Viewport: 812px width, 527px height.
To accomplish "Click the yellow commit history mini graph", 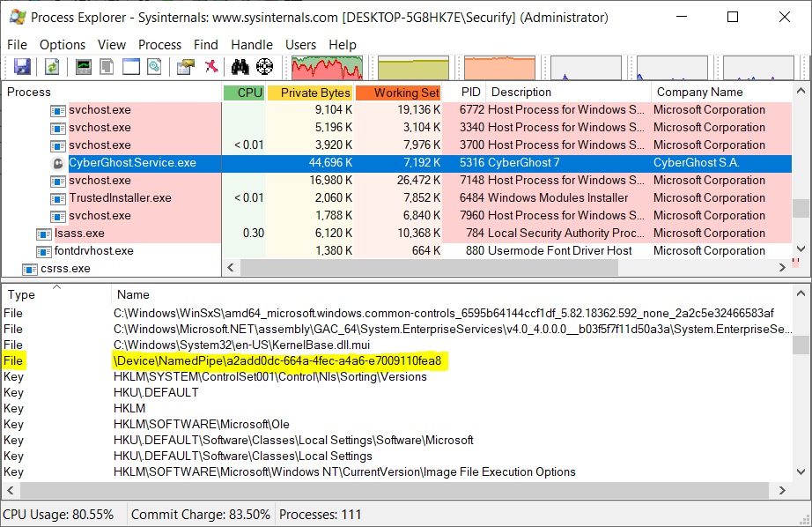I will pyautogui.click(x=413, y=67).
